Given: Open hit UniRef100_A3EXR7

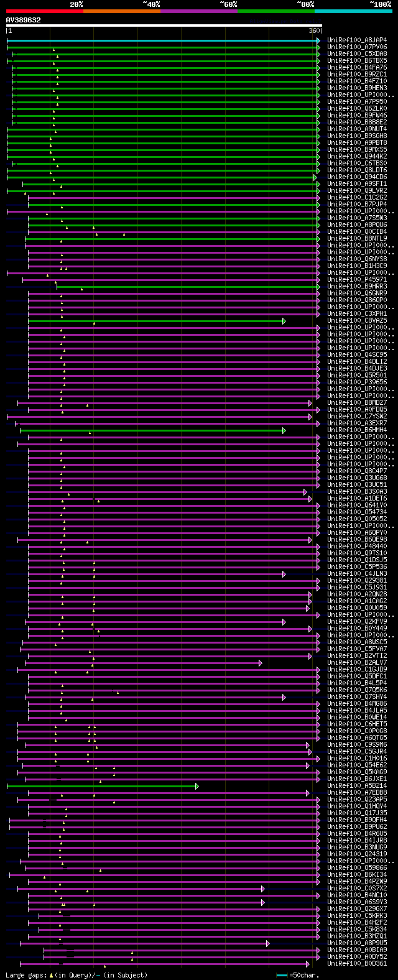Looking at the screenshot, I should 357,423.
